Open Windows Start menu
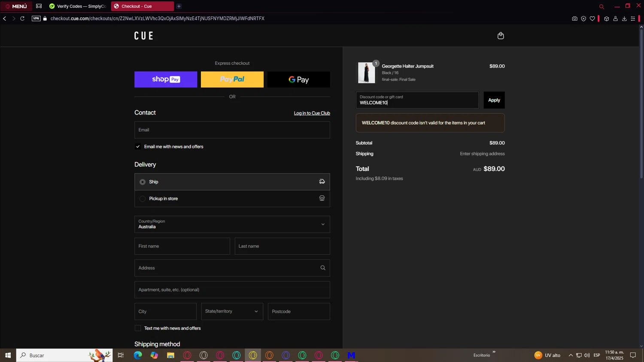The width and height of the screenshot is (644, 362). 8,355
